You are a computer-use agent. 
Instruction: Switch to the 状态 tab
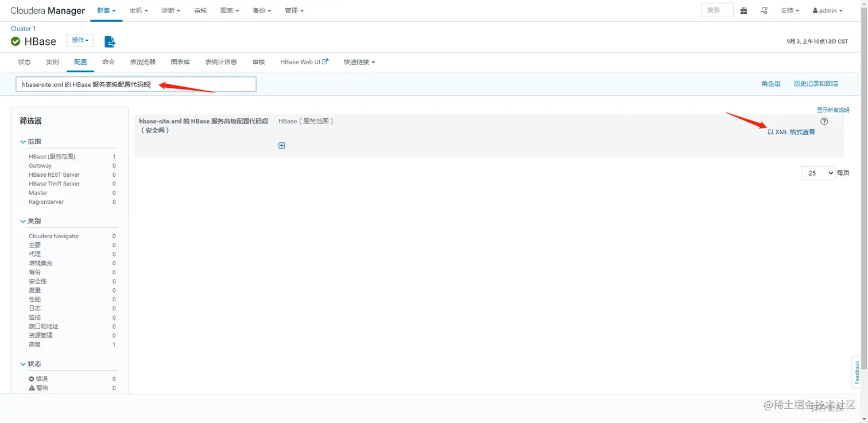(25, 62)
